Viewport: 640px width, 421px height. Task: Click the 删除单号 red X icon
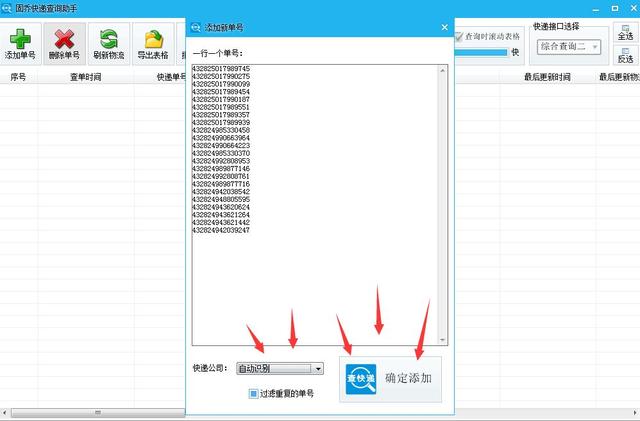click(x=64, y=39)
